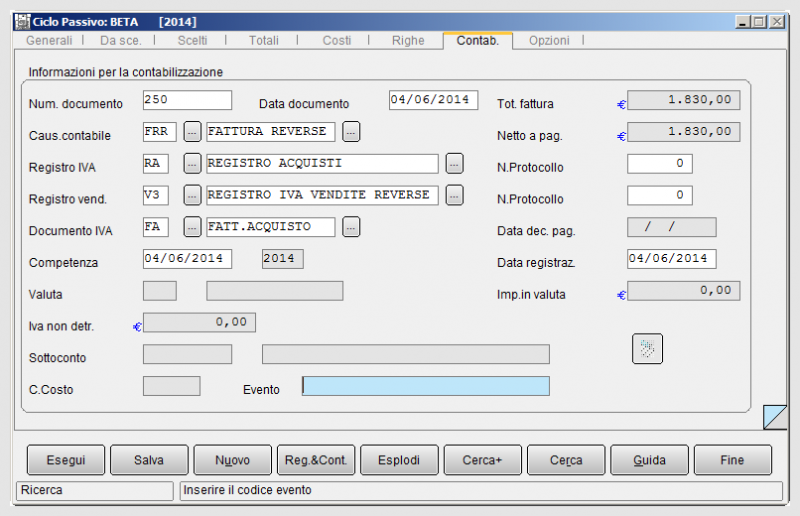This screenshot has width=800, height=516.
Task: Click the blue folded page corner icon
Action: [x=774, y=417]
